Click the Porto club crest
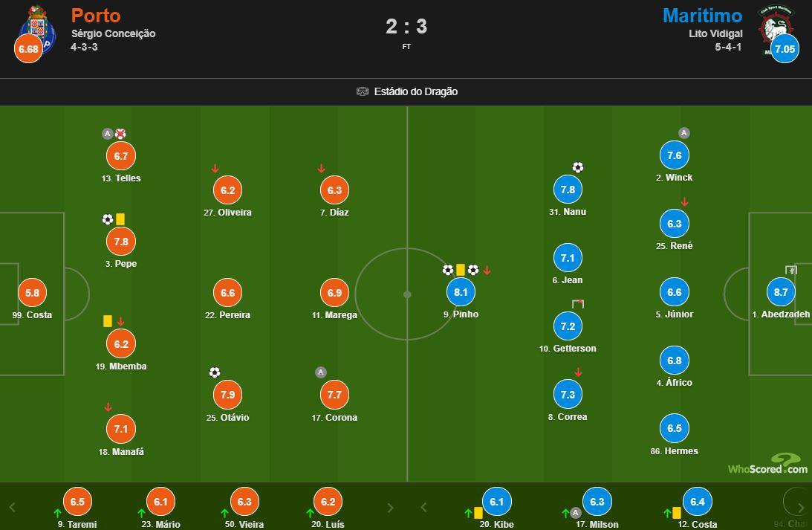 point(36,30)
